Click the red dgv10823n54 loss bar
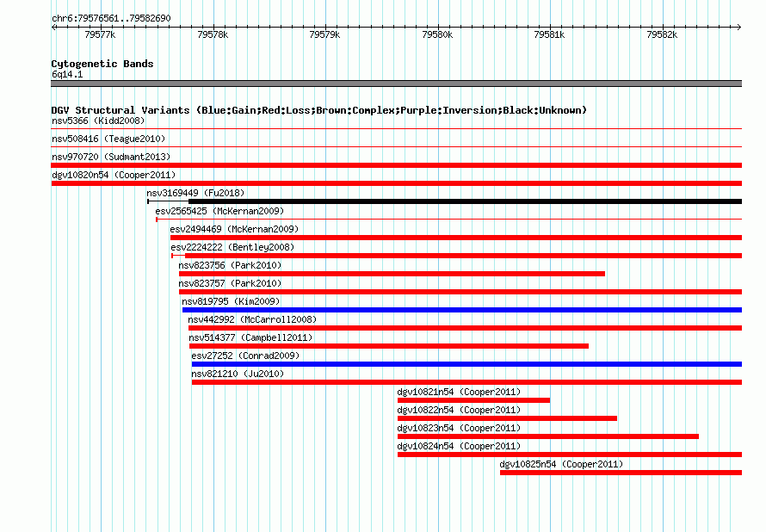The width and height of the screenshot is (766, 532). point(548,436)
